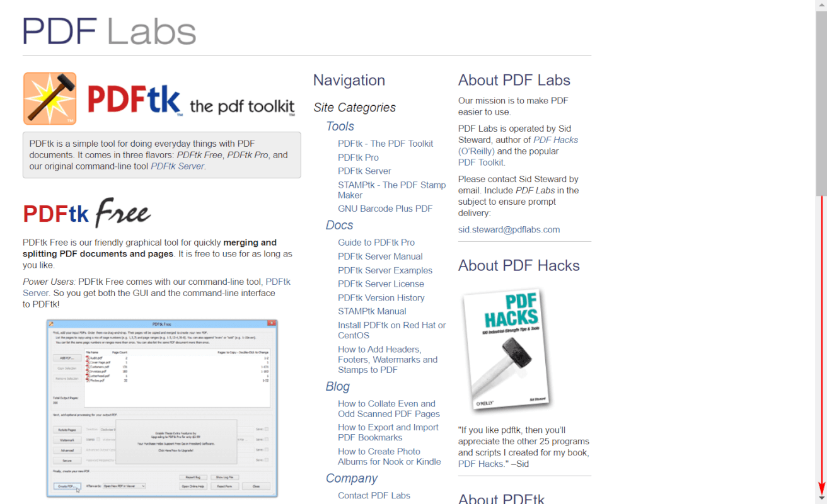Image resolution: width=827 pixels, height=504 pixels.
Task: Click the PDFtk Free logo heading
Action: [87, 214]
